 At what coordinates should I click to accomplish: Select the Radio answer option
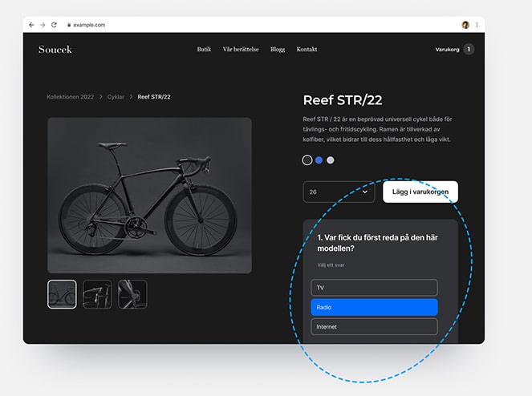tap(374, 307)
